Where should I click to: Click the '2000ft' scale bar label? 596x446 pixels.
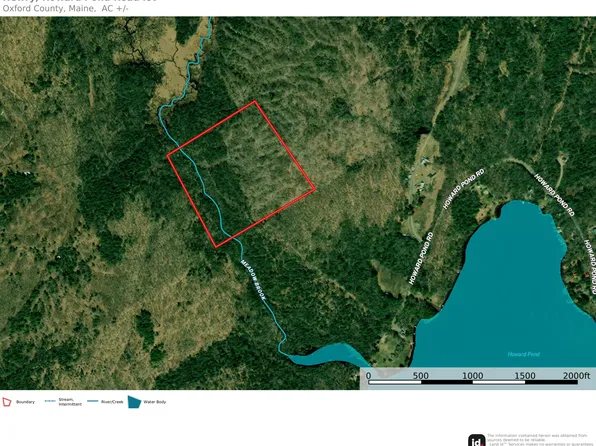[x=576, y=376]
